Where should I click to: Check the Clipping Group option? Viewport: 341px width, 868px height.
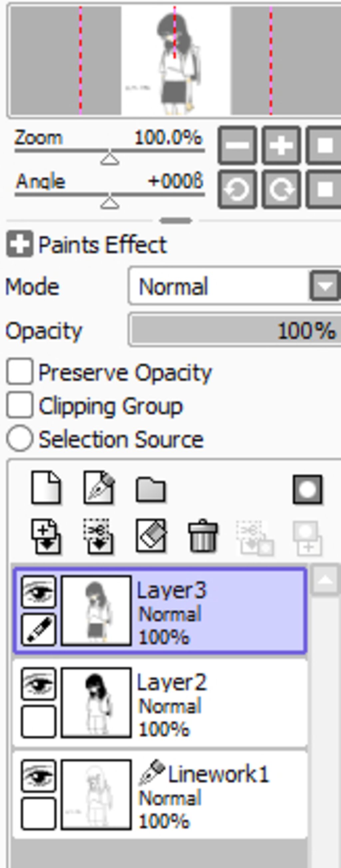coord(20,405)
